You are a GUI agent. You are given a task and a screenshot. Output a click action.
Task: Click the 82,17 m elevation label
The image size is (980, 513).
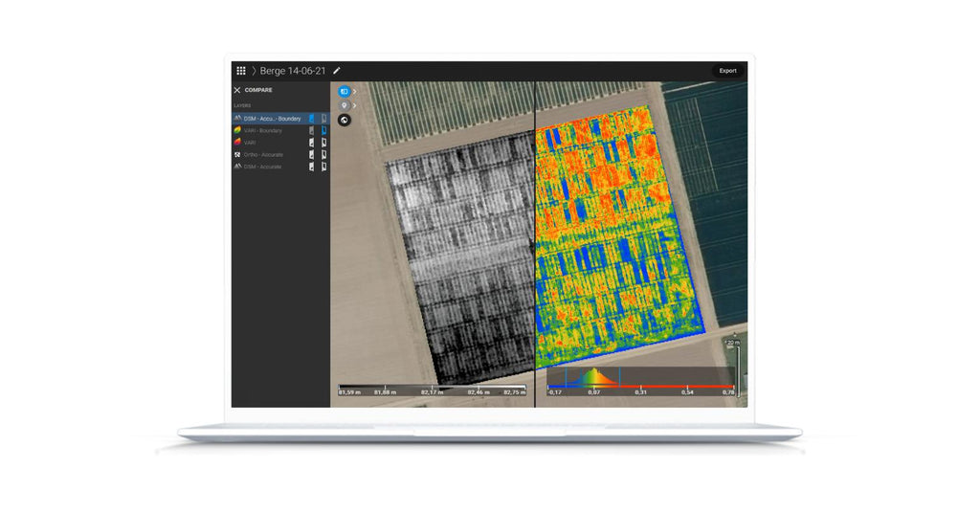(432, 392)
